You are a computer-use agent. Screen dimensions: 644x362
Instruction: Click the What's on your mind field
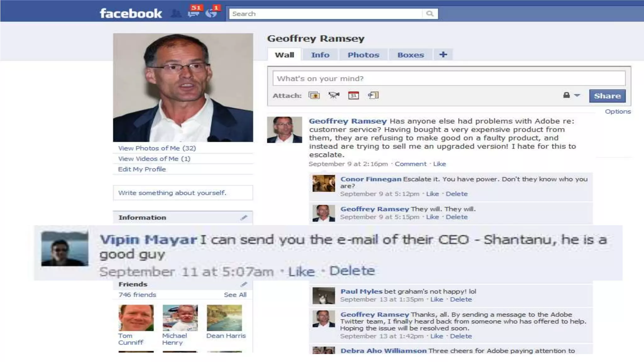click(x=449, y=78)
